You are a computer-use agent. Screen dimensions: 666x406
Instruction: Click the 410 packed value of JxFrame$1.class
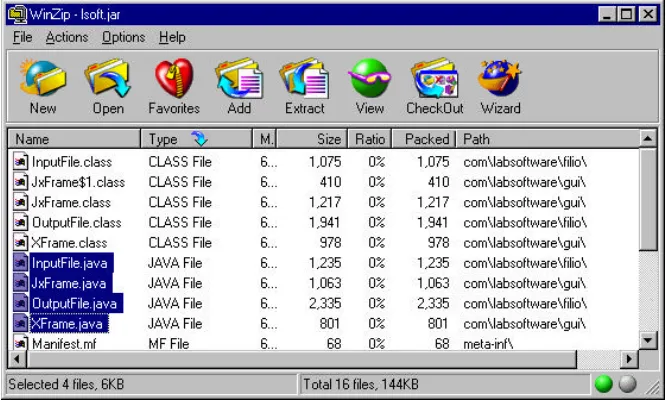coord(438,182)
